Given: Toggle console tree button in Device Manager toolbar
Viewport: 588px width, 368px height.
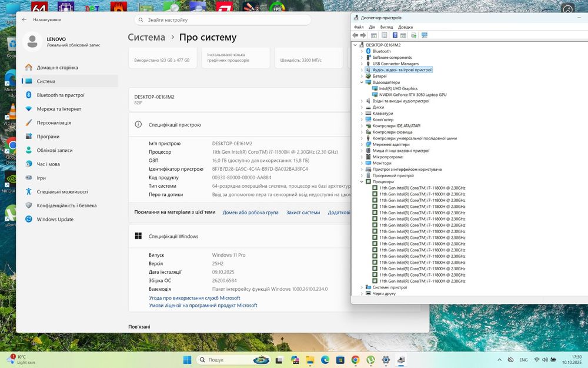Looking at the screenshot, I should click(374, 35).
